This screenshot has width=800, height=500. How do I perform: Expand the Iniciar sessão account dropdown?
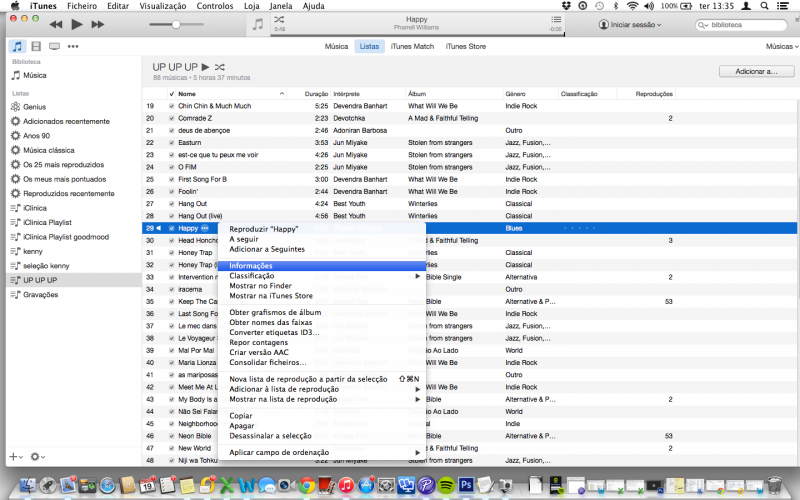[630, 24]
